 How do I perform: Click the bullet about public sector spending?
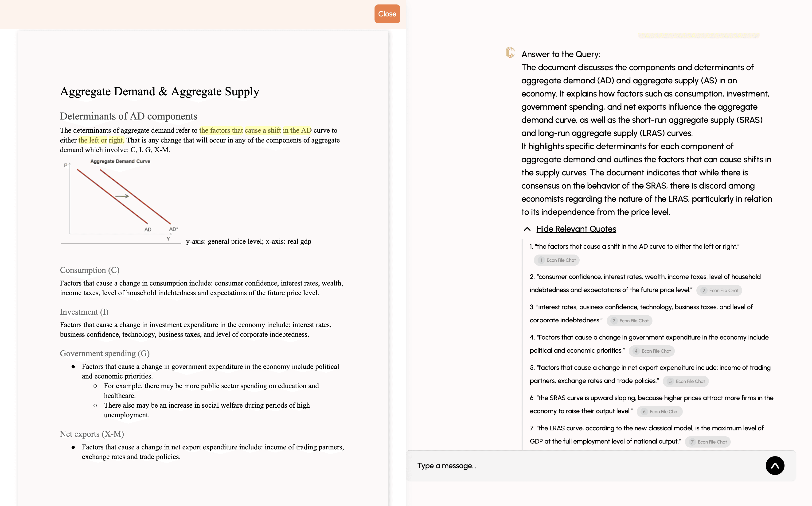[211, 390]
